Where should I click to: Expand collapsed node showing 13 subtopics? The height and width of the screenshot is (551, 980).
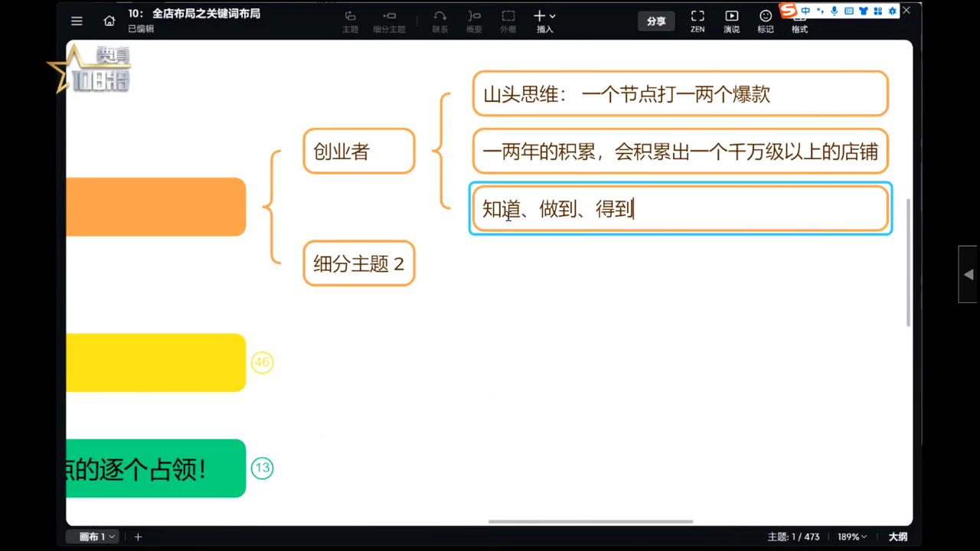262,468
